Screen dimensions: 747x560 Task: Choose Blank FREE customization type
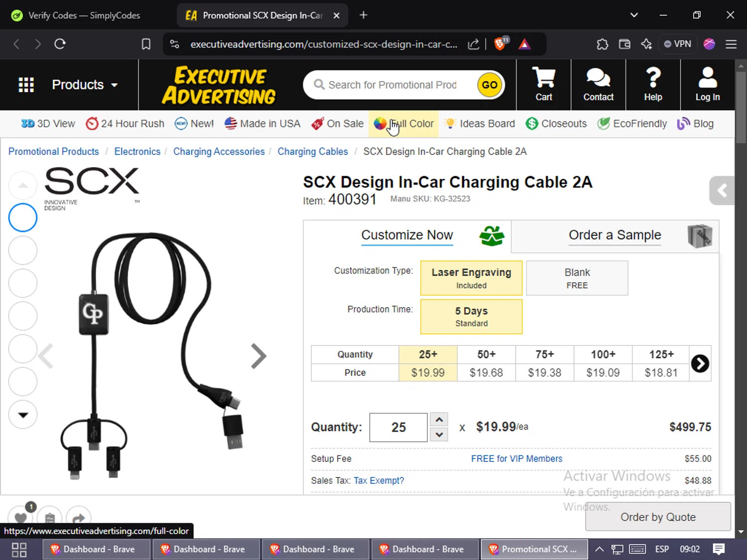coord(577,278)
